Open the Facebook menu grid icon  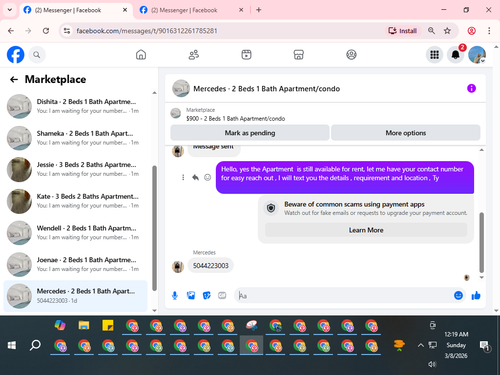434,55
